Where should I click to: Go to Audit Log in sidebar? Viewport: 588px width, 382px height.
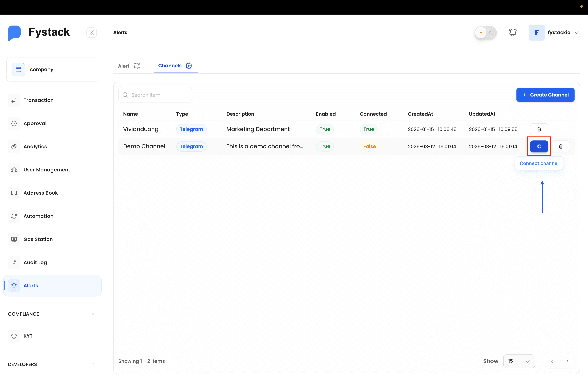coord(35,262)
